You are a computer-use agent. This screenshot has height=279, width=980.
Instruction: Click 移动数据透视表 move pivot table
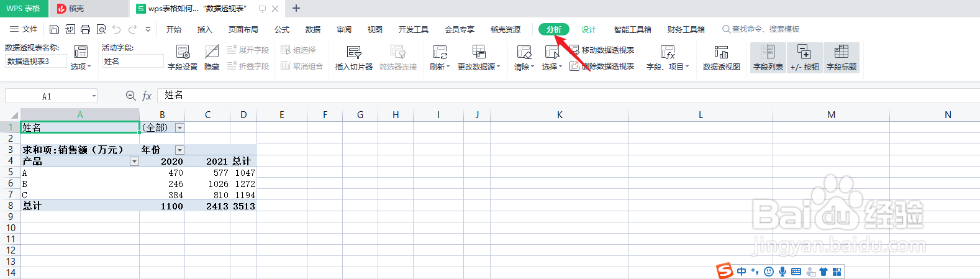602,50
